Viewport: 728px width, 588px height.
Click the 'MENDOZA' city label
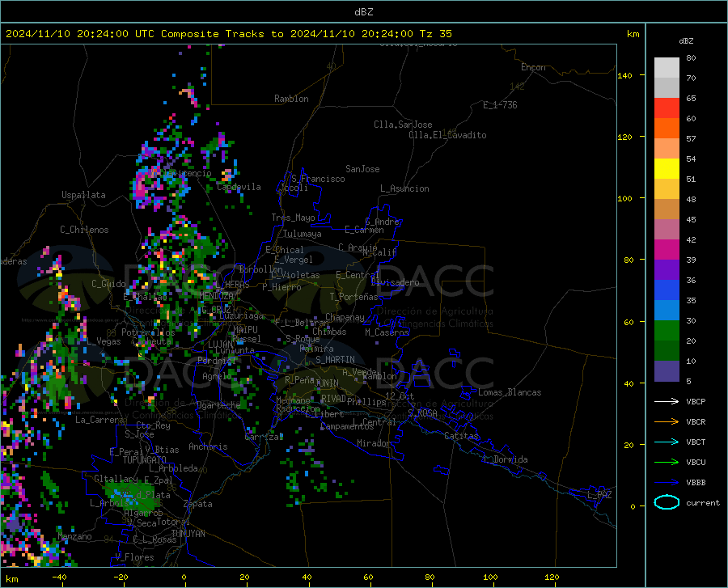216,296
